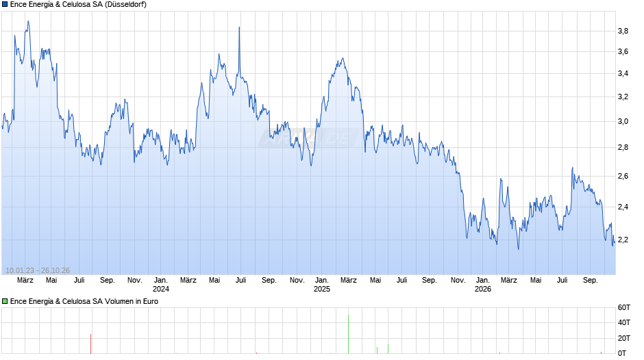Viewport: 644px width, 360px height.
Task: Click the tallest green volume bar
Action: pyautogui.click(x=348, y=334)
